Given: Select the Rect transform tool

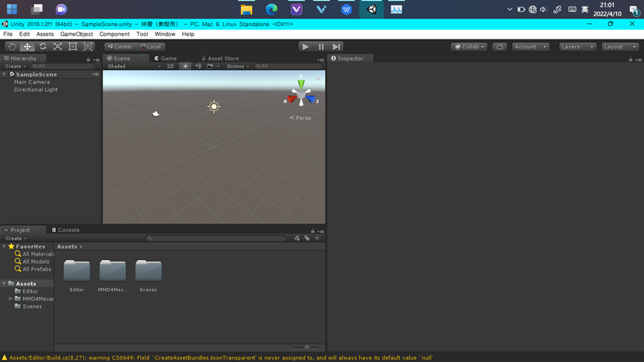Looking at the screenshot, I should pyautogui.click(x=73, y=46).
